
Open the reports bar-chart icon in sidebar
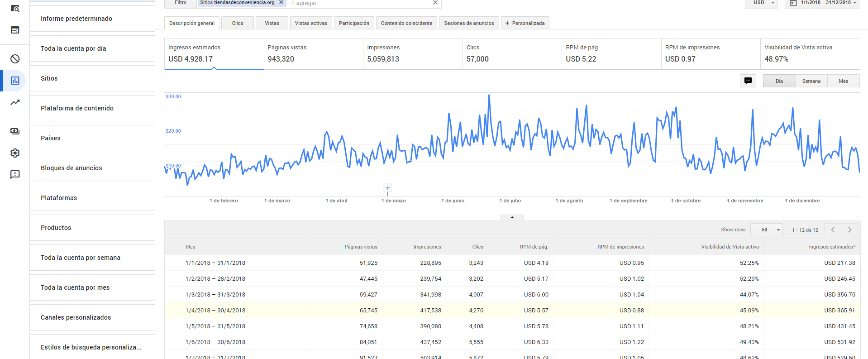pos(15,81)
